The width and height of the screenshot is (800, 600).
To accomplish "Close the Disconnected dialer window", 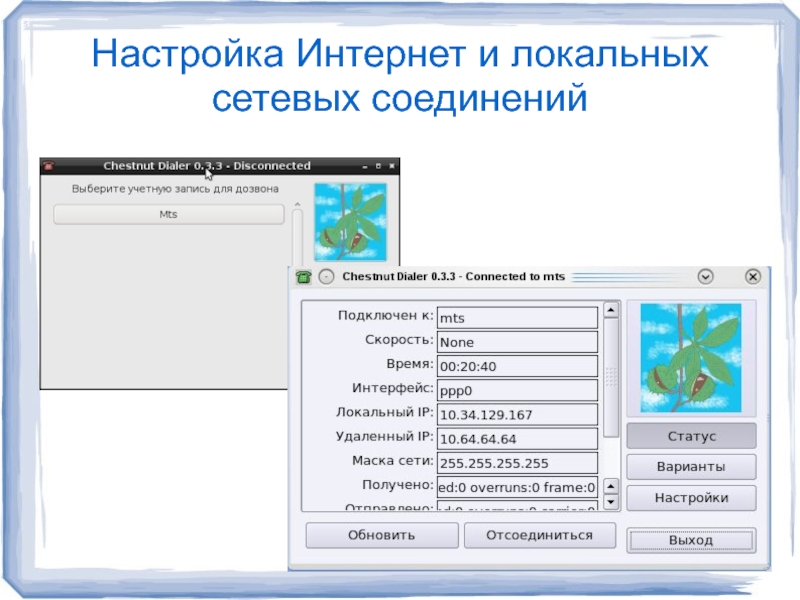I will 392,166.
